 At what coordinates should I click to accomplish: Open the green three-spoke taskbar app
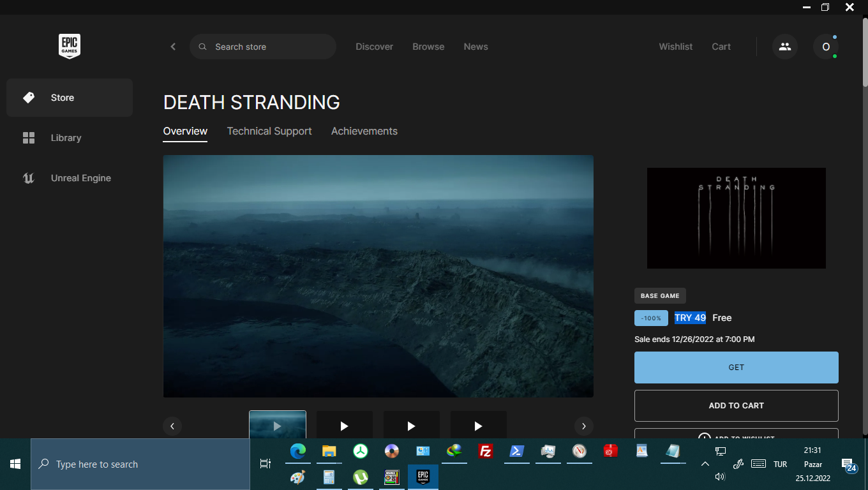point(361,452)
